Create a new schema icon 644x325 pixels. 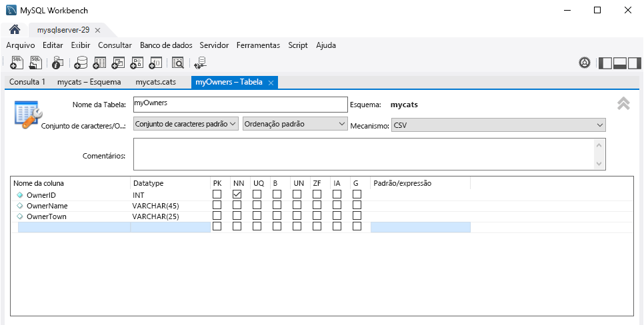pos(81,63)
